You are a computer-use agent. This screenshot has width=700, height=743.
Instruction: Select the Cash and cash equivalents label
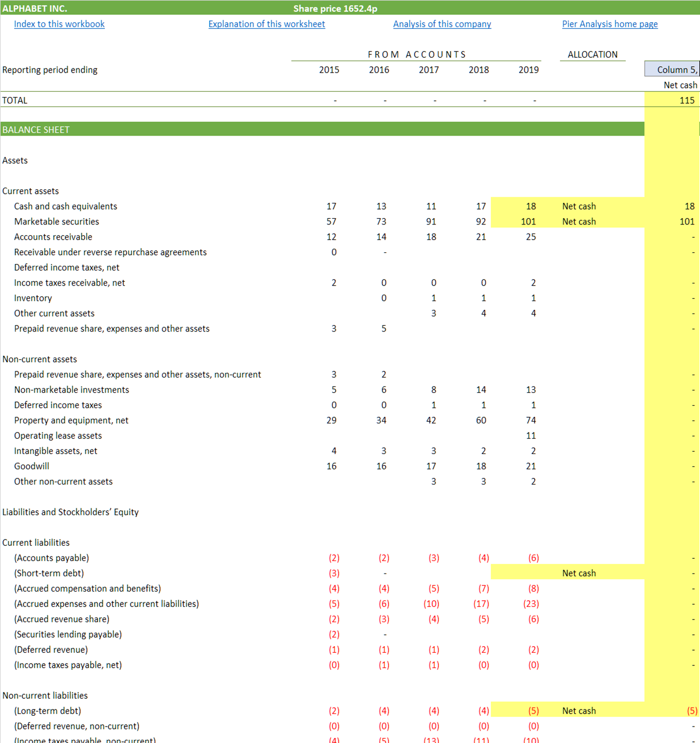click(x=66, y=206)
